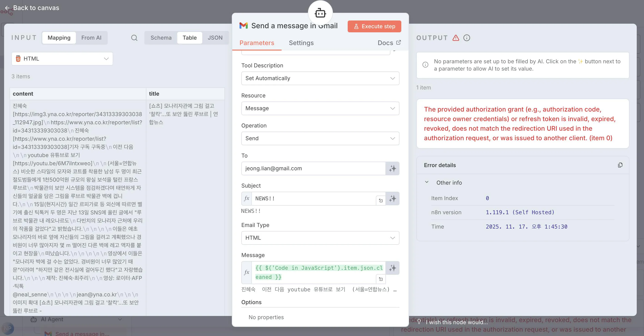Select Schema view for input data
The image size is (644, 336).
click(x=161, y=38)
